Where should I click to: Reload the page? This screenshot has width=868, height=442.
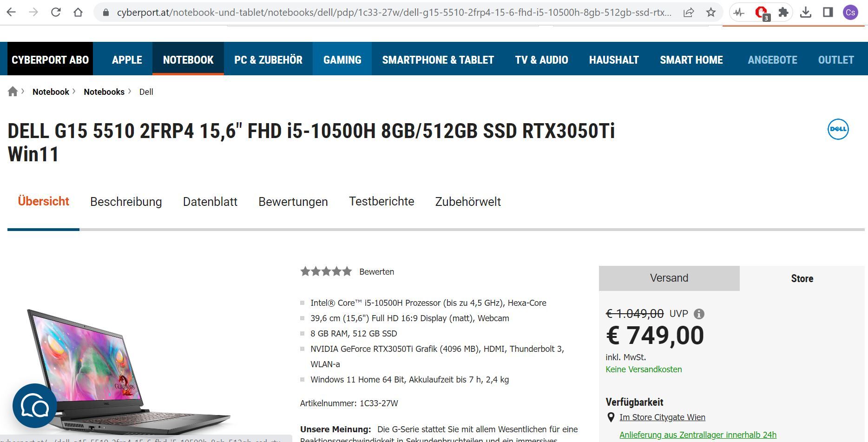[x=56, y=13]
